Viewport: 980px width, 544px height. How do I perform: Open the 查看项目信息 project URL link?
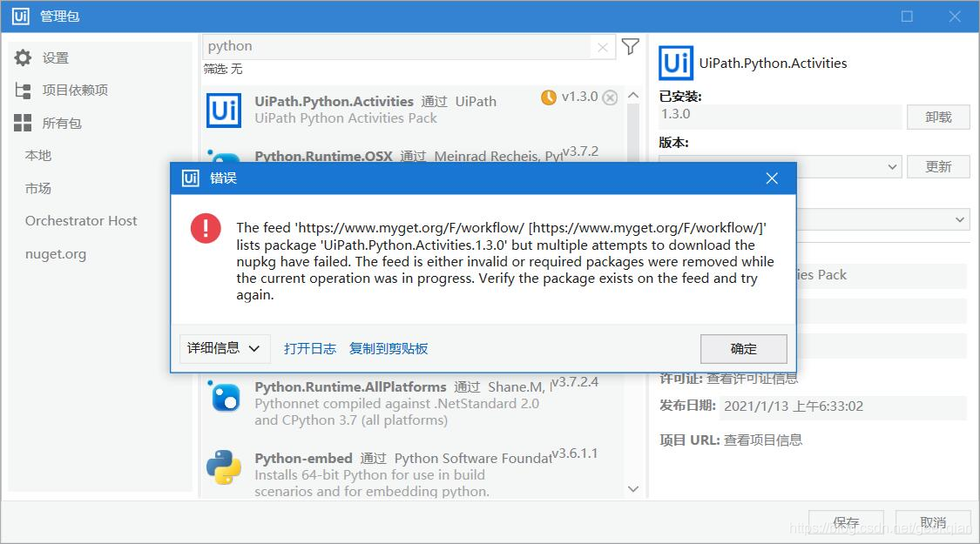point(762,440)
